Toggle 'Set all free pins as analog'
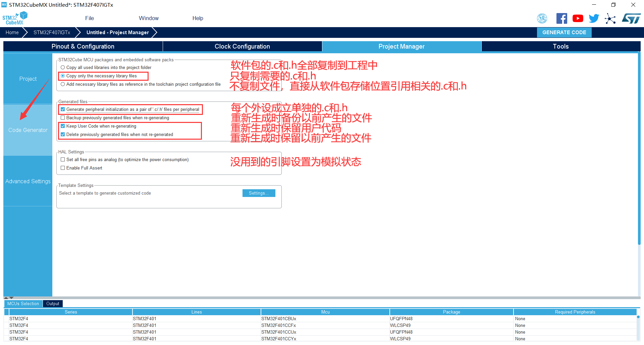 click(63, 160)
